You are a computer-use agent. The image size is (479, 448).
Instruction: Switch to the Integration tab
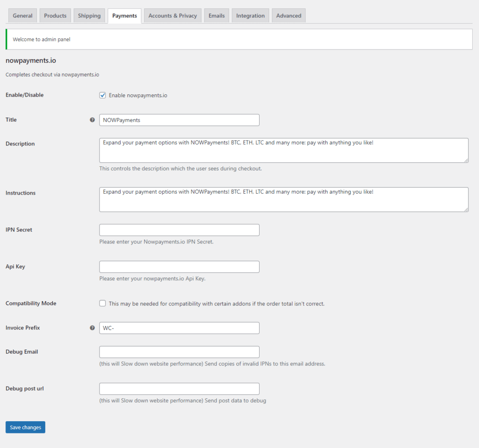click(250, 15)
